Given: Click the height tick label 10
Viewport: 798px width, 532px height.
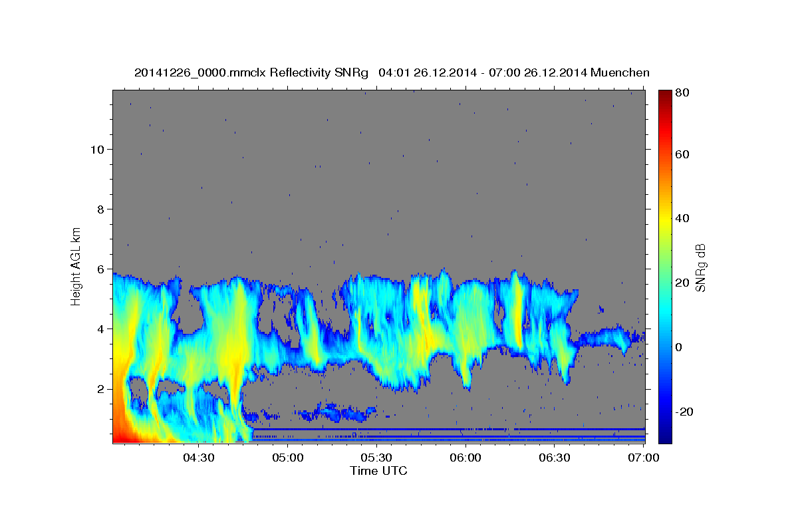Looking at the screenshot, I should click(x=98, y=149).
